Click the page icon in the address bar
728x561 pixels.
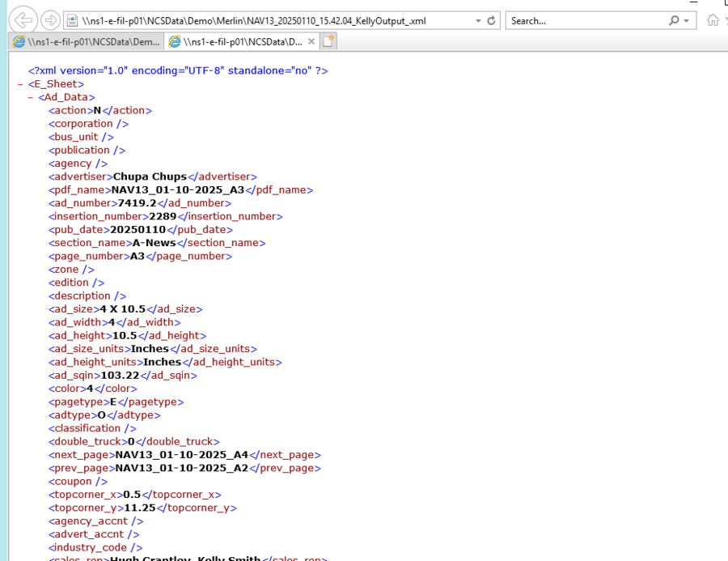point(73,20)
